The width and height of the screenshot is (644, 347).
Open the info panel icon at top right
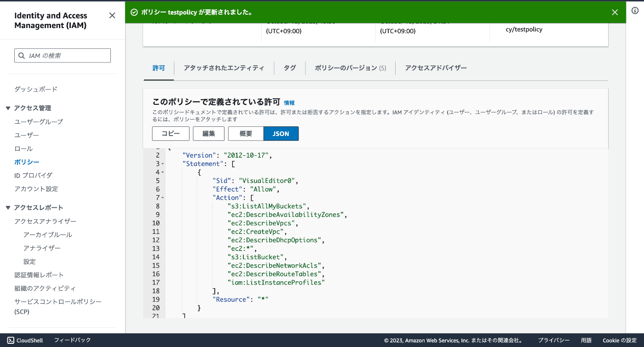click(x=635, y=11)
